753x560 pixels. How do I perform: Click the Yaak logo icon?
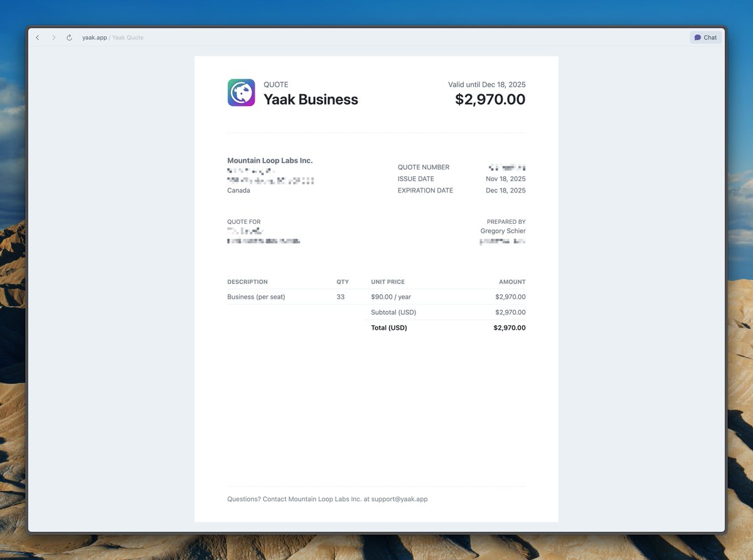point(241,92)
